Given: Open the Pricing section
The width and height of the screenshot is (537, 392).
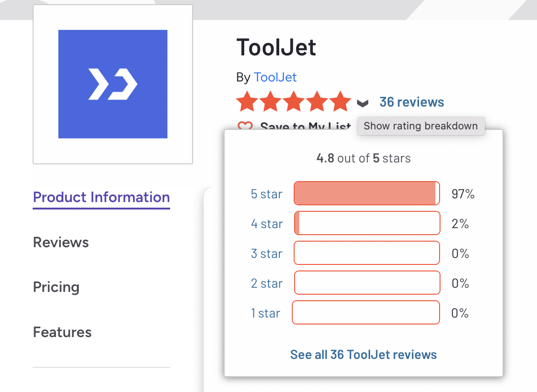Looking at the screenshot, I should point(56,287).
